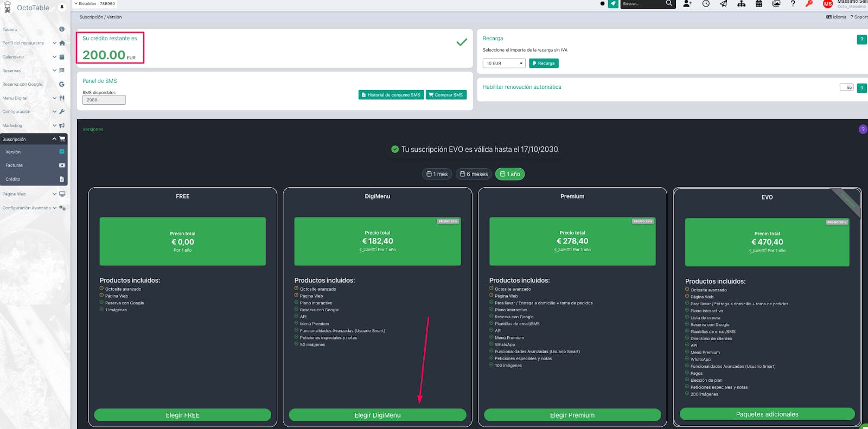Click the EVO plan price € 470,40

pos(767,242)
